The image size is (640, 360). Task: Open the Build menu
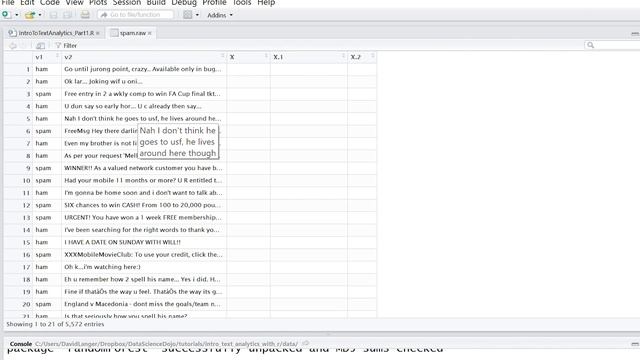[x=156, y=3]
